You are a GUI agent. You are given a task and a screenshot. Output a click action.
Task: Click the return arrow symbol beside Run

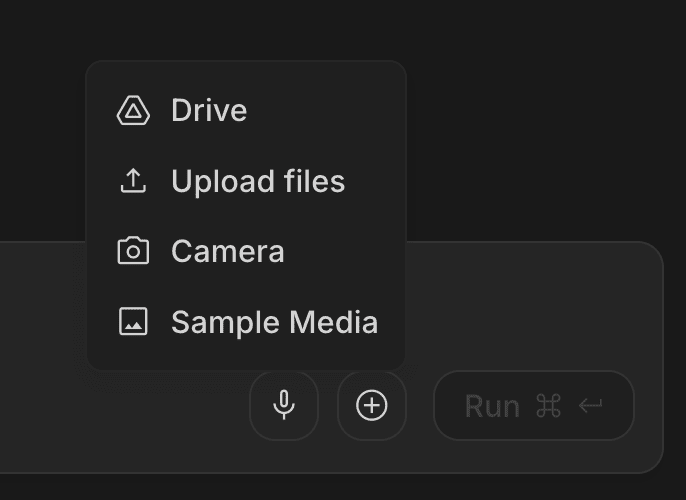pyautogui.click(x=590, y=406)
